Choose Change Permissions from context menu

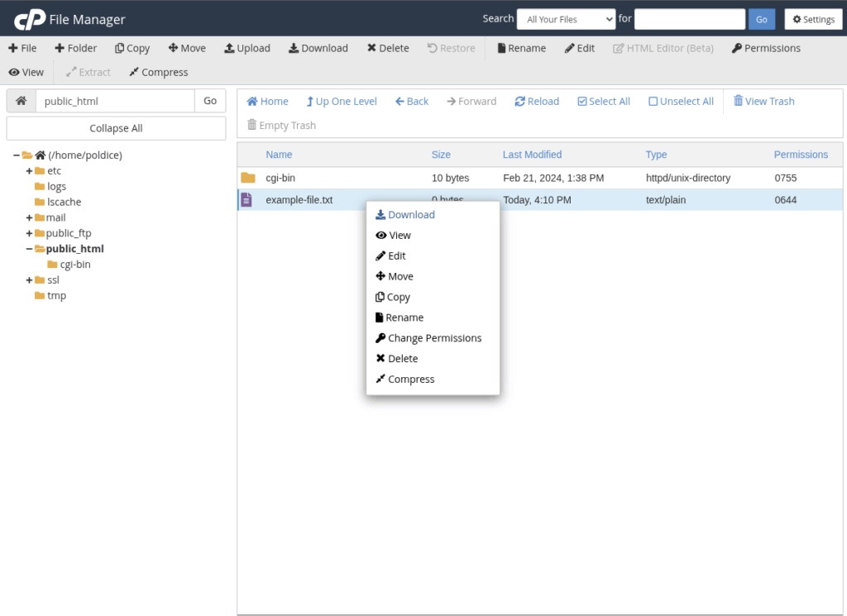point(433,338)
